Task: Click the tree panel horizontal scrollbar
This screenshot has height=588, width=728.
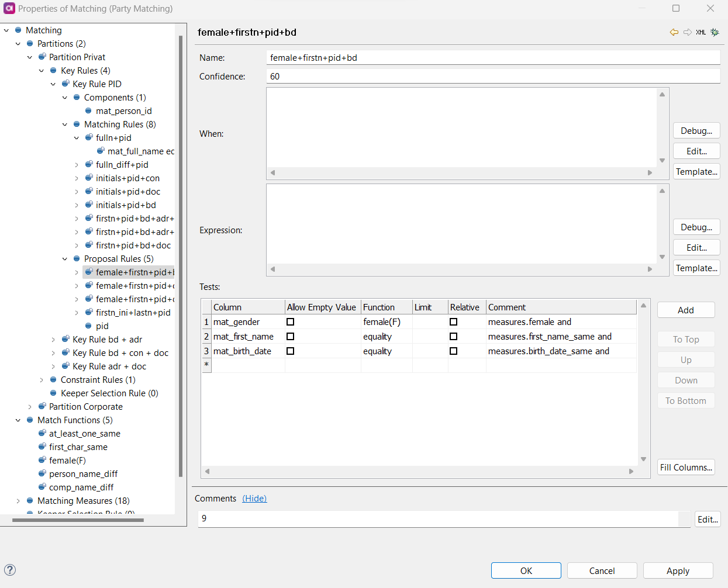Action: pyautogui.click(x=78, y=519)
